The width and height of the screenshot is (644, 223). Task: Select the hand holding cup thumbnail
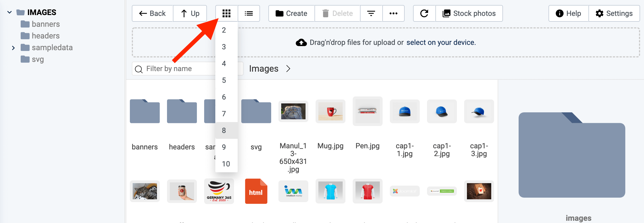tap(182, 191)
